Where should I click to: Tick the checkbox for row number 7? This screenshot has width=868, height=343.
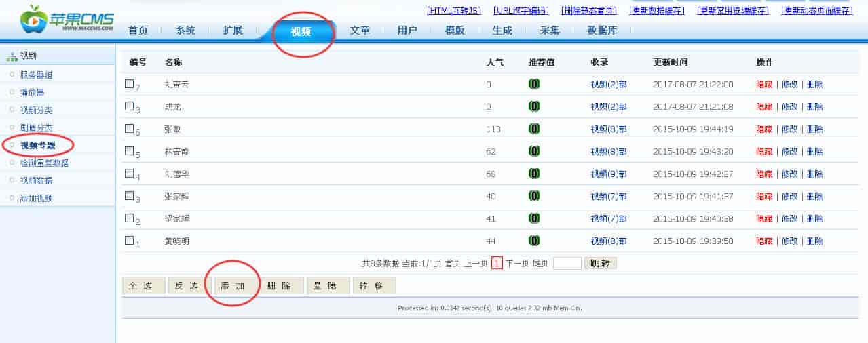pyautogui.click(x=130, y=84)
